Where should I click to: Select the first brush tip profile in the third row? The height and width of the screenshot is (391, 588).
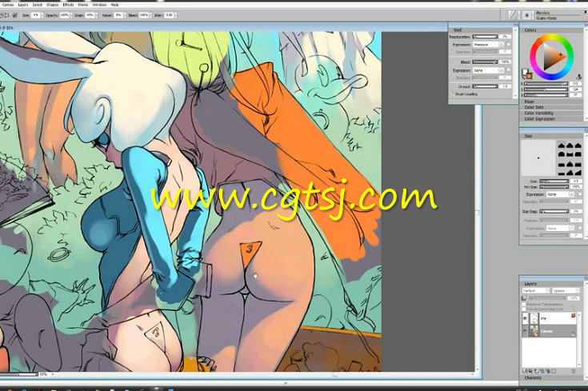click(562, 164)
